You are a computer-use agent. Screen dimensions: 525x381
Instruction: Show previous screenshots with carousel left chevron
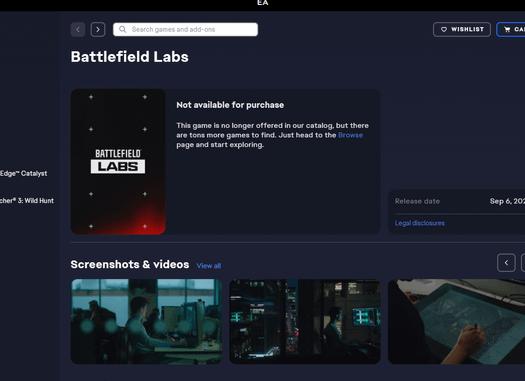(506, 263)
